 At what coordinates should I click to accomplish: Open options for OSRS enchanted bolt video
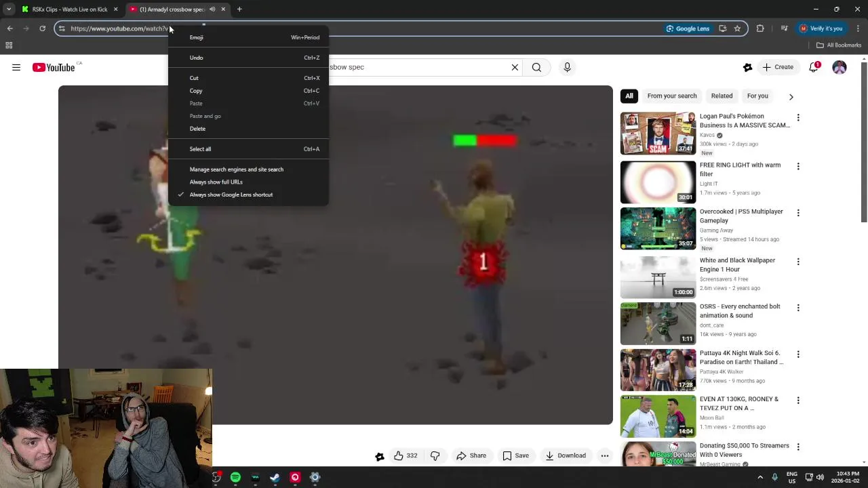point(798,308)
